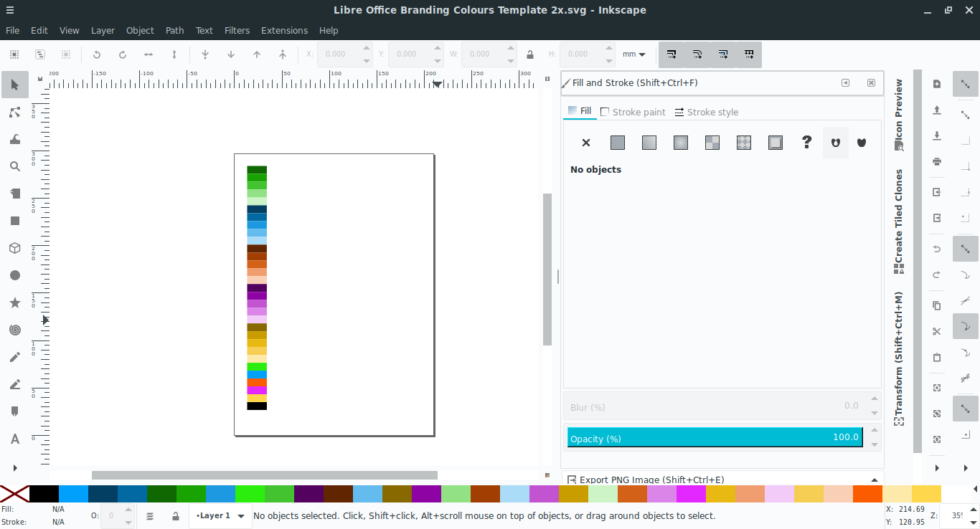Viewport: 980px width, 529px height.
Task: Select the Spiral tool
Action: 14,329
